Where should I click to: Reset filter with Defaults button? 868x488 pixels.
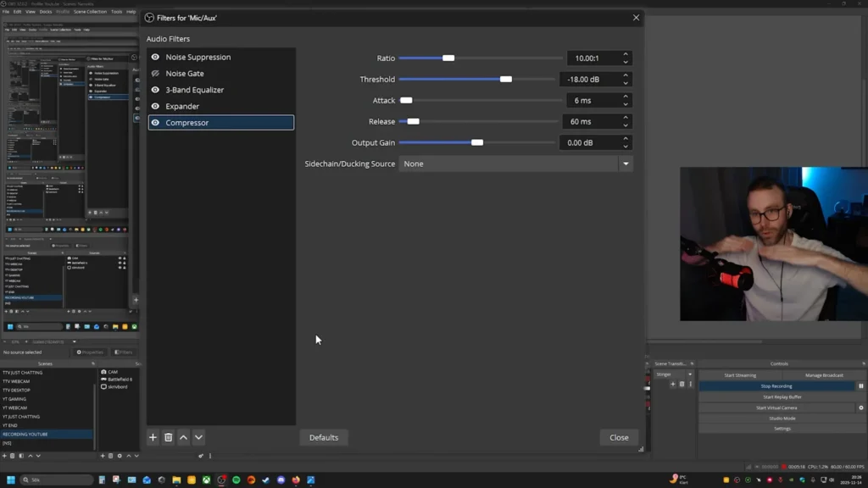coord(324,437)
